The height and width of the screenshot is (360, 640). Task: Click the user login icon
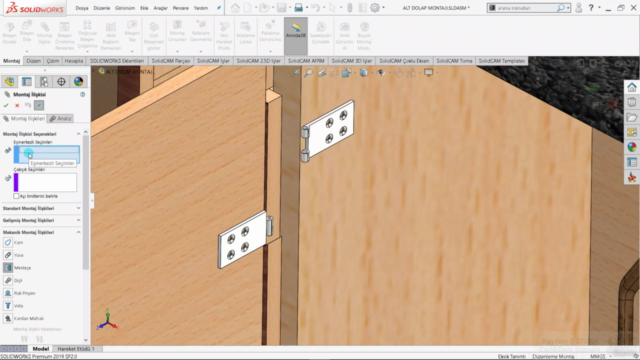(x=578, y=7)
